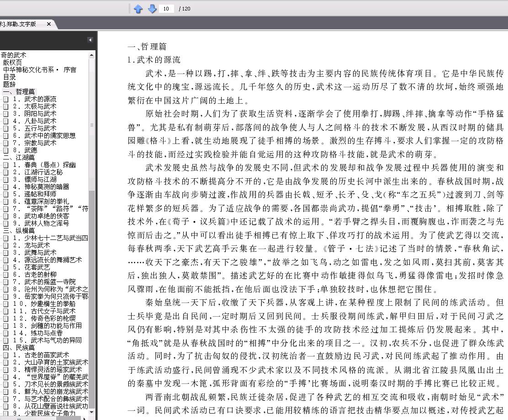
Task: Open bookmark 5．花套武艺
Action: [32, 267]
